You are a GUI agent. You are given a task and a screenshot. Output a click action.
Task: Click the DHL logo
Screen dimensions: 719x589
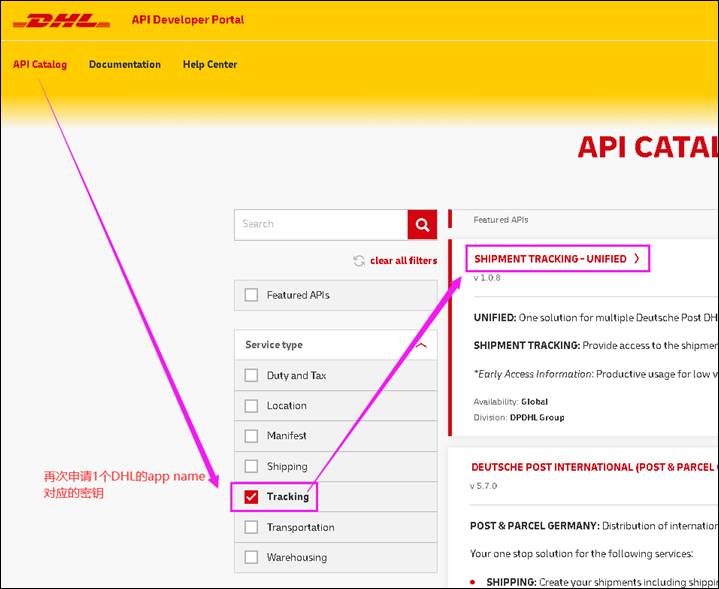[x=61, y=21]
